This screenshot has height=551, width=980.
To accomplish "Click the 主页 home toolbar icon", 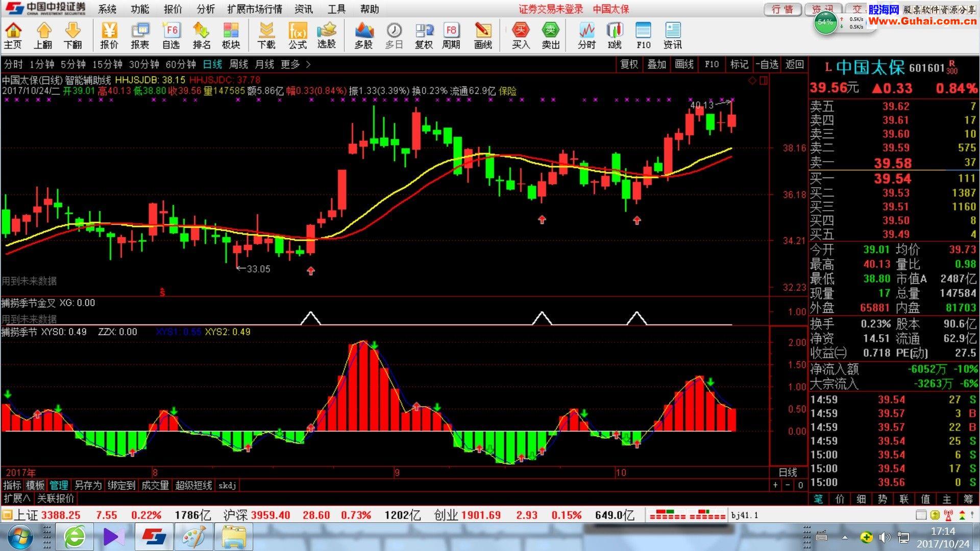I will pos(13,36).
